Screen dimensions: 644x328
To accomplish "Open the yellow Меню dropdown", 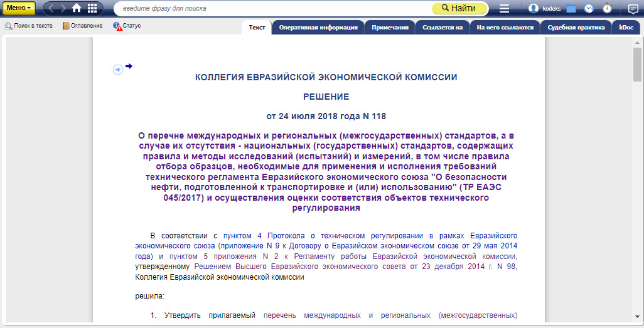I will [18, 8].
